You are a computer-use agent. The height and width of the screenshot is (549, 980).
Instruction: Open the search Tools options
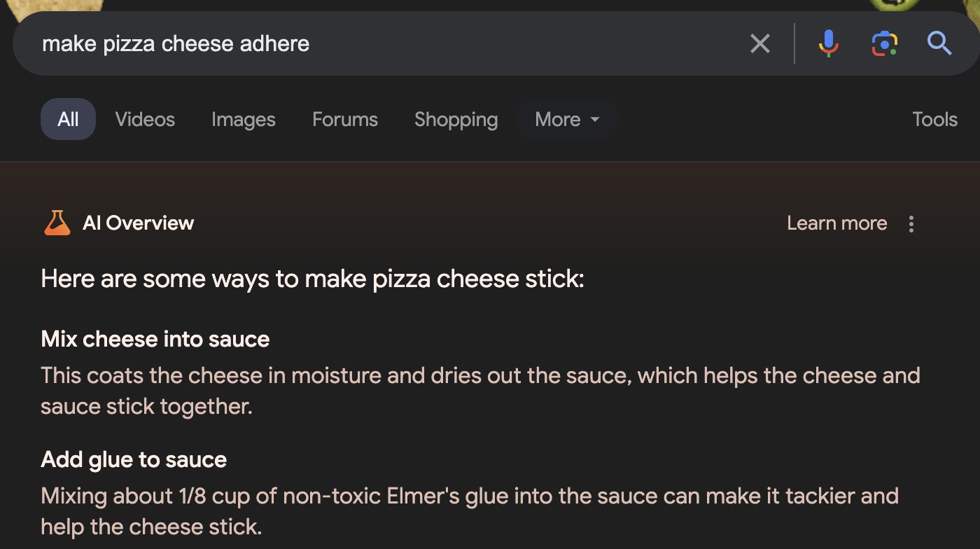coord(934,120)
